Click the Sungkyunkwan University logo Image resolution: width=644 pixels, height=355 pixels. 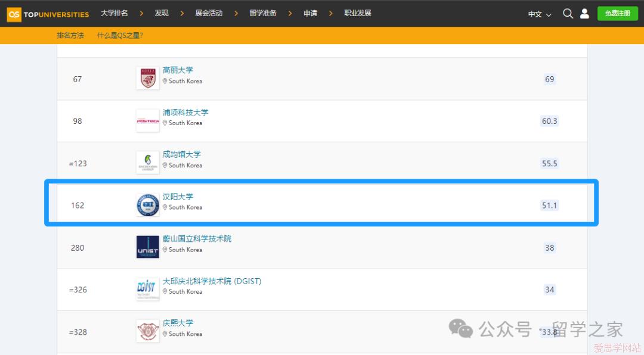[x=148, y=163]
